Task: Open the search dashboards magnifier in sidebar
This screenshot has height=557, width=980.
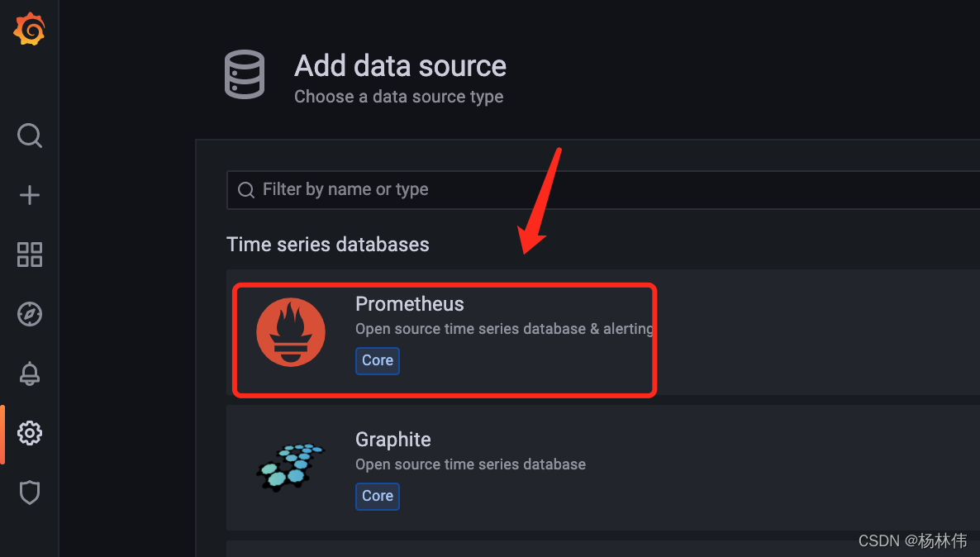Action: click(30, 135)
